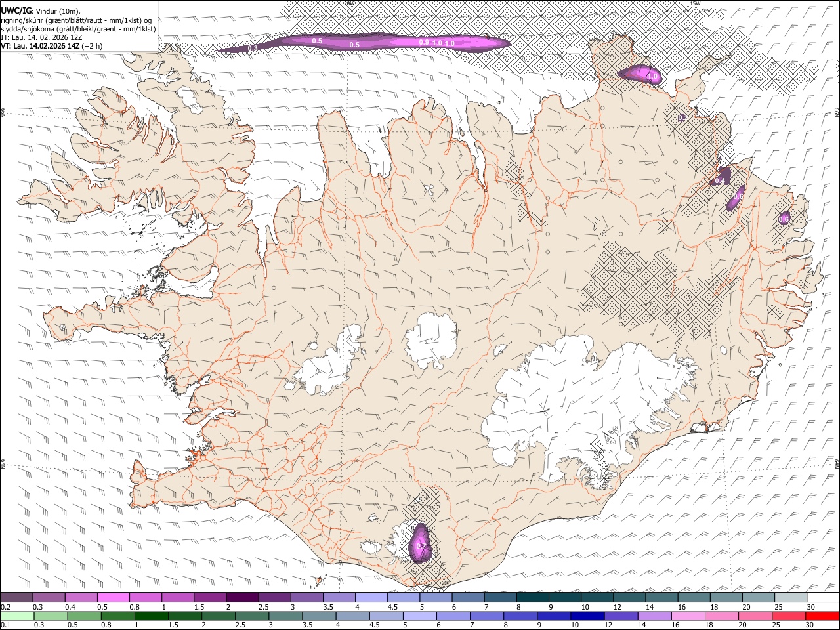Pick the deep blue lower legend swatch at 10
The width and height of the screenshot is (840, 630).
(587, 616)
